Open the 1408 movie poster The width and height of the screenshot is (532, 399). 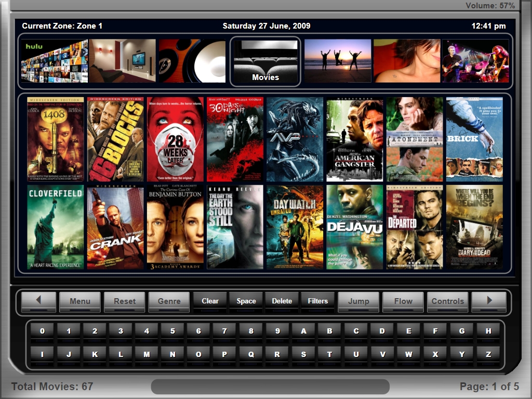click(x=55, y=139)
